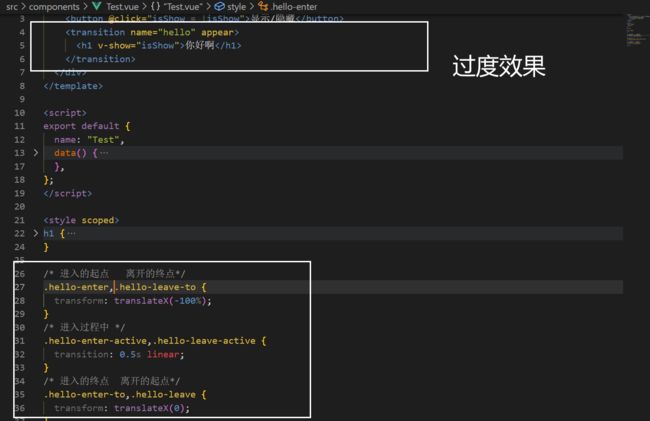Expand the folded h1 rule arrow
Image resolution: width=650 pixels, height=421 pixels.
36,233
